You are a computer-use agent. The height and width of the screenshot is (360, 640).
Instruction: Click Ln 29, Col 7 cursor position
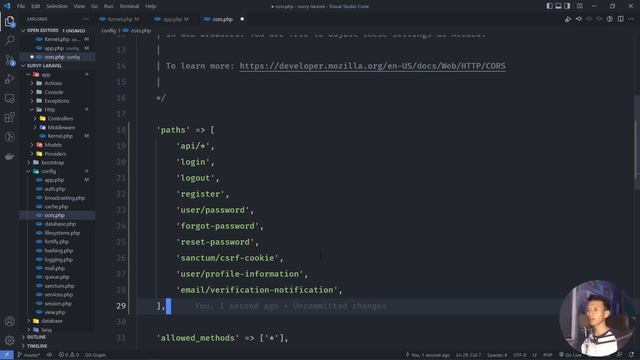[x=468, y=355]
